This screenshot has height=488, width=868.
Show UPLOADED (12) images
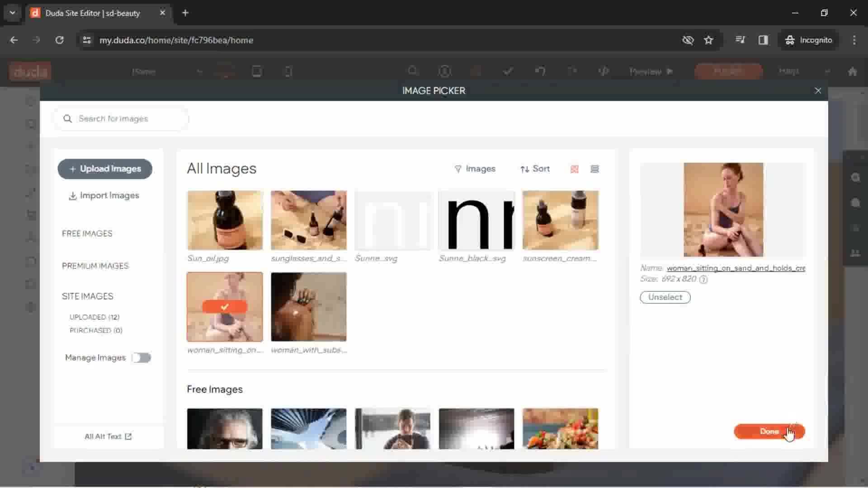click(x=94, y=317)
